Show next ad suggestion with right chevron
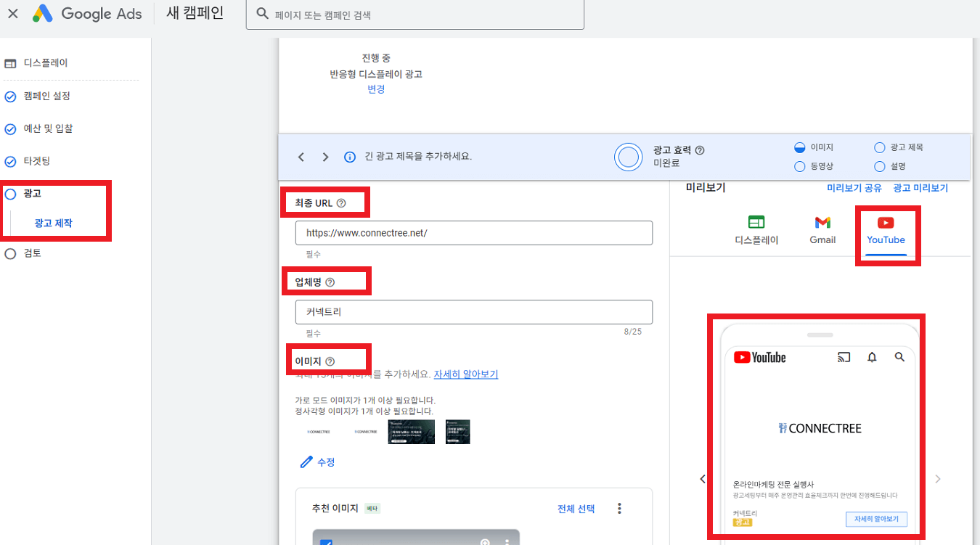980x545 pixels. point(325,157)
